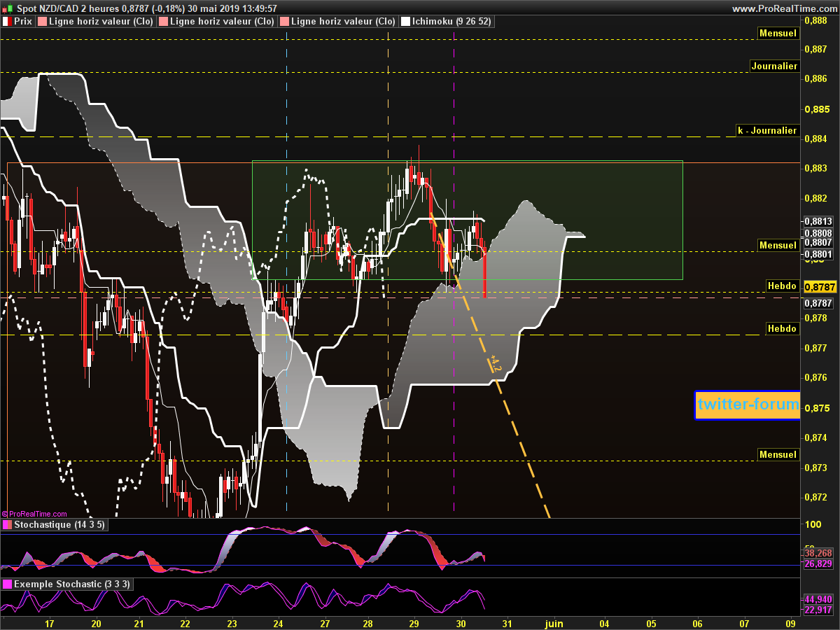Viewport: 840px width, 630px height.
Task: Click the 0,875 price axis label
Action: [815, 407]
